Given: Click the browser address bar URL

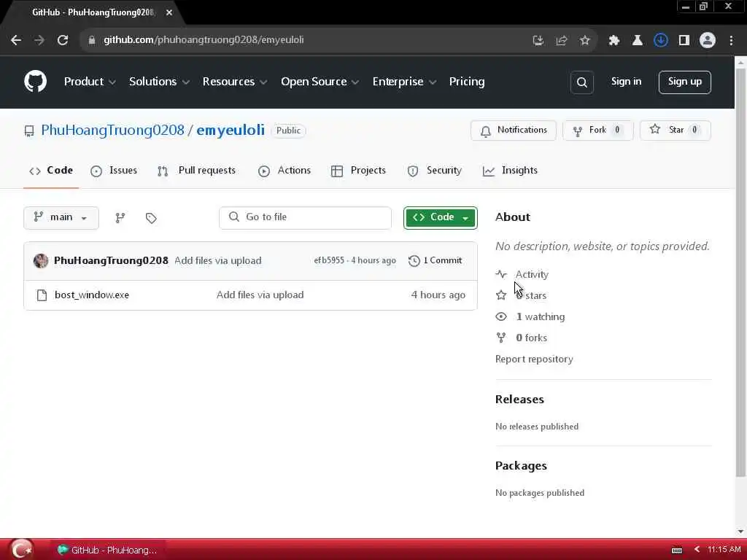Looking at the screenshot, I should point(204,40).
